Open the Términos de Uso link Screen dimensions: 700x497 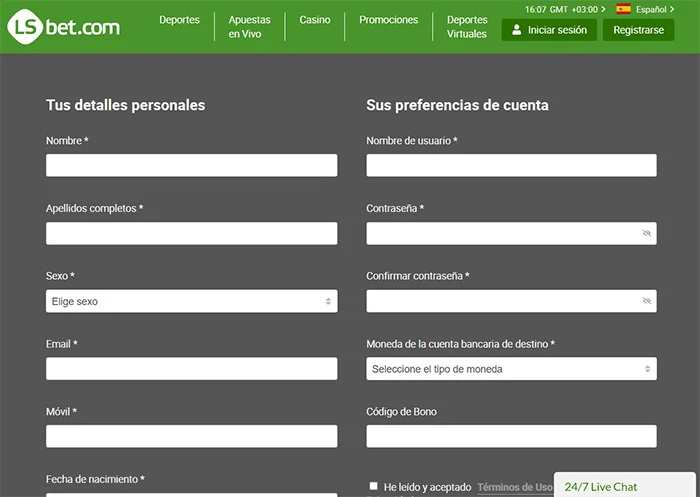point(514,487)
